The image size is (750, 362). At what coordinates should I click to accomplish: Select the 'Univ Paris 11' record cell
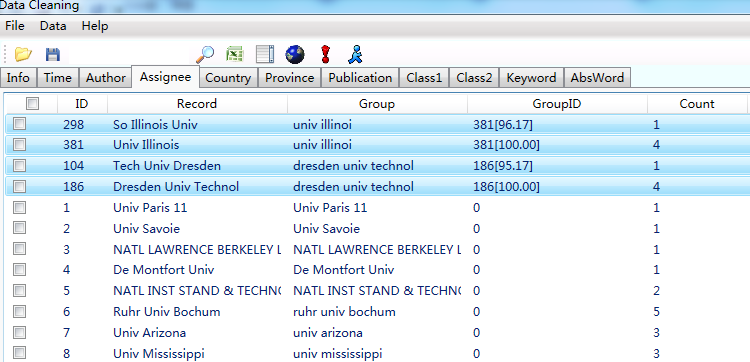(x=150, y=208)
